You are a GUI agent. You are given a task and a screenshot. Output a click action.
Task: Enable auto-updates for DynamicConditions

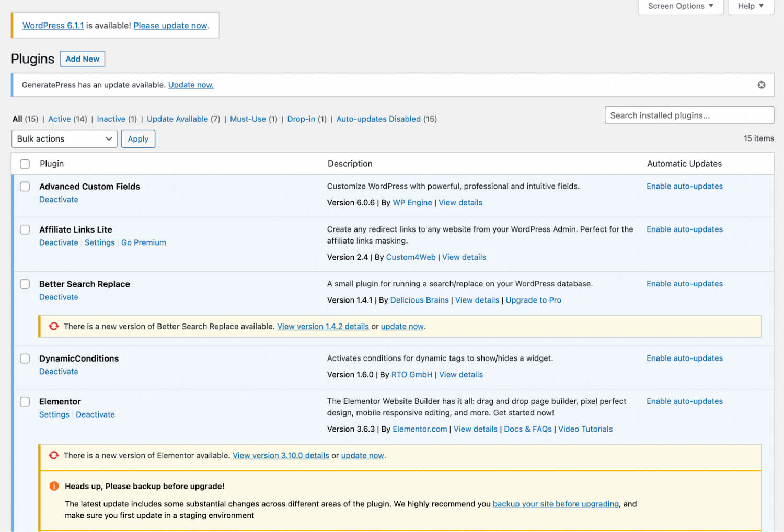[685, 358]
